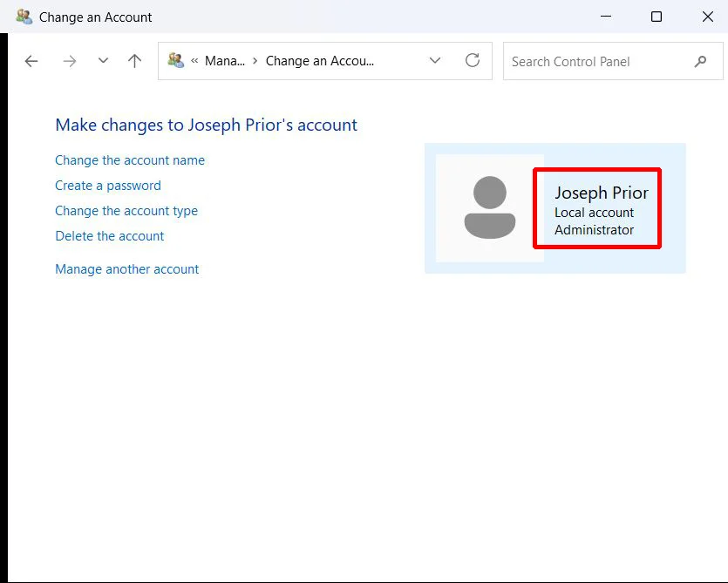Open Manage another account link

click(x=127, y=269)
